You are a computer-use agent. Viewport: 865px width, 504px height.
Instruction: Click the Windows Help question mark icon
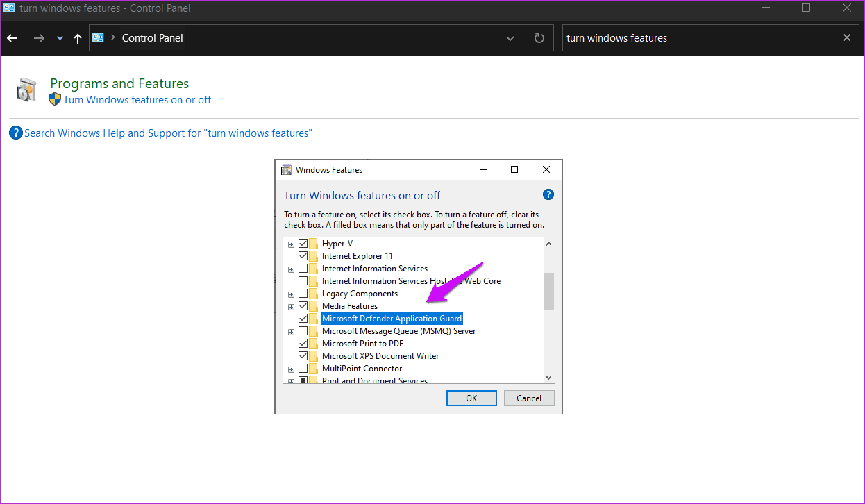click(x=16, y=133)
